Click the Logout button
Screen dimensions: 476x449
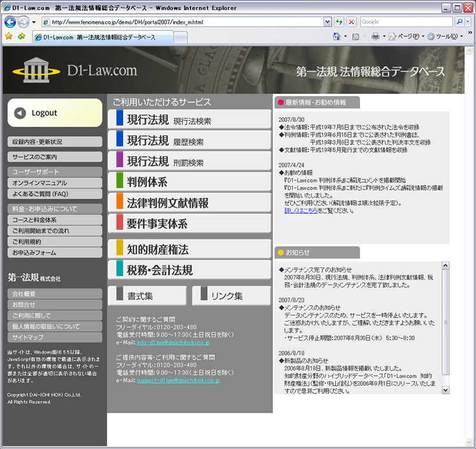tap(55, 113)
